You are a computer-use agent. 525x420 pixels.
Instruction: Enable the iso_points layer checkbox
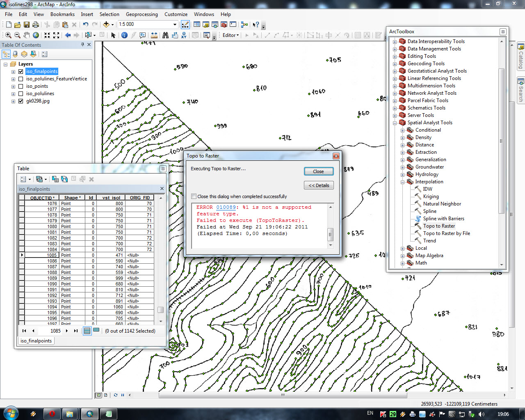pos(21,86)
